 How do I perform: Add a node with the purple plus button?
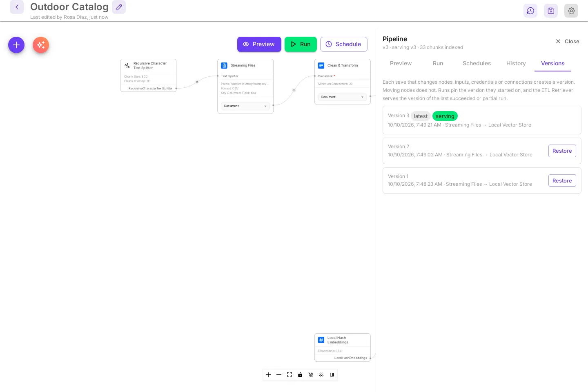(16, 45)
